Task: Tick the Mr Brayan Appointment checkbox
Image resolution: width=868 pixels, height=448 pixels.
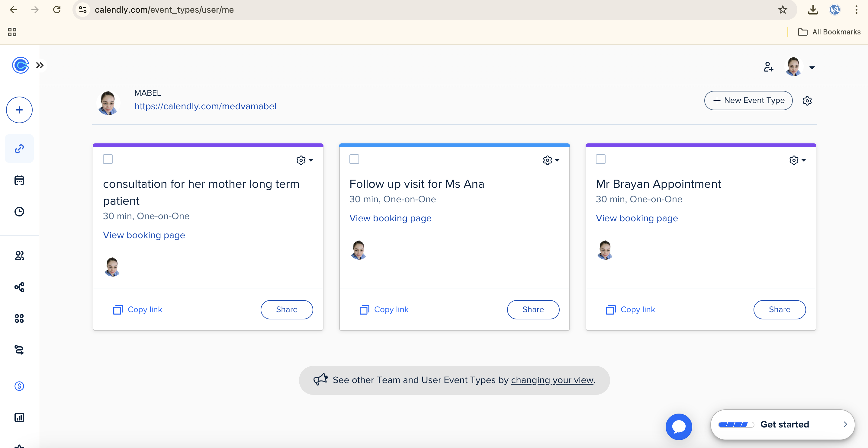Action: 600,159
